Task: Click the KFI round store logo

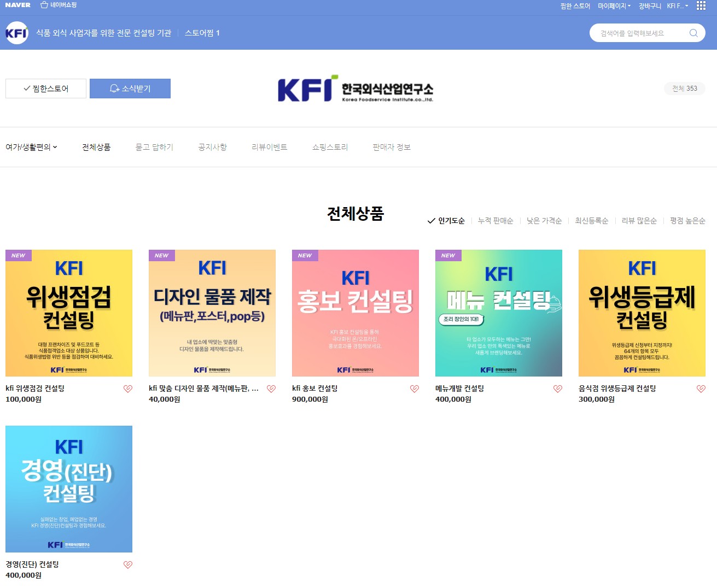Action: 16,33
